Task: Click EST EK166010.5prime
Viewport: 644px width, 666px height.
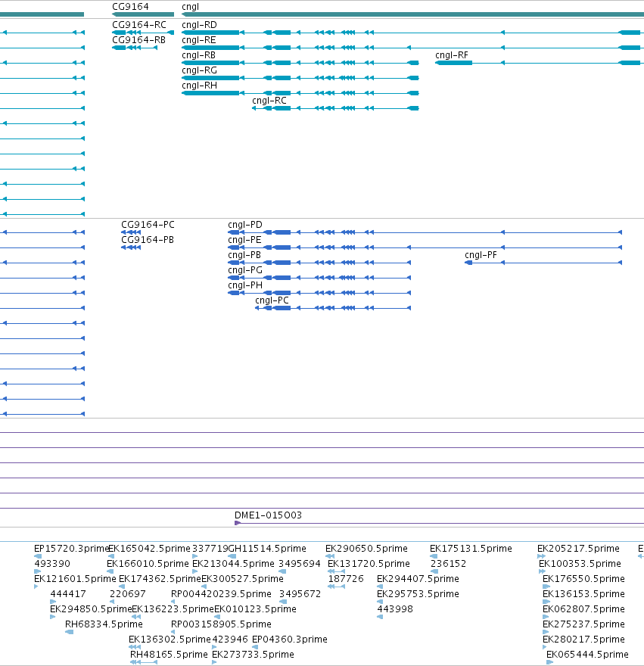Action: (148, 564)
